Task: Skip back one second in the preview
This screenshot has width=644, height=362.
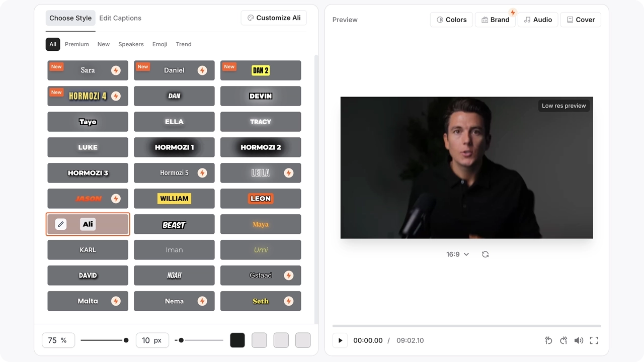Action: [548, 340]
